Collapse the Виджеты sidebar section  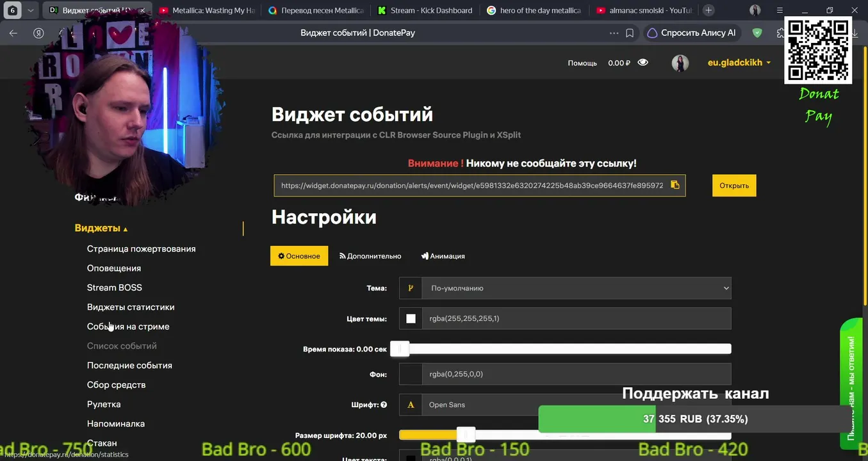(x=101, y=228)
